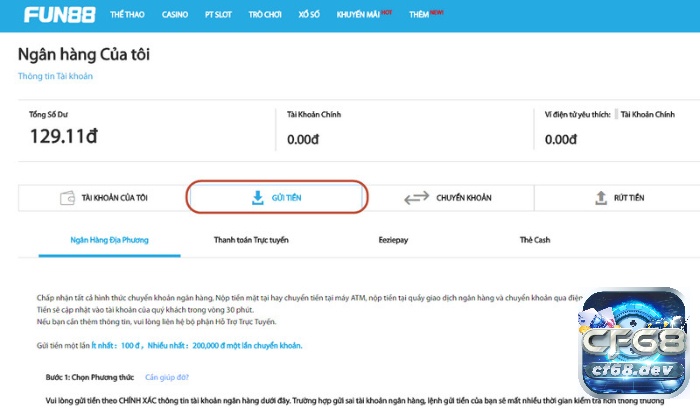Open the KHUYẾN MÃI menu
This screenshot has height=409, width=700.
[358, 15]
